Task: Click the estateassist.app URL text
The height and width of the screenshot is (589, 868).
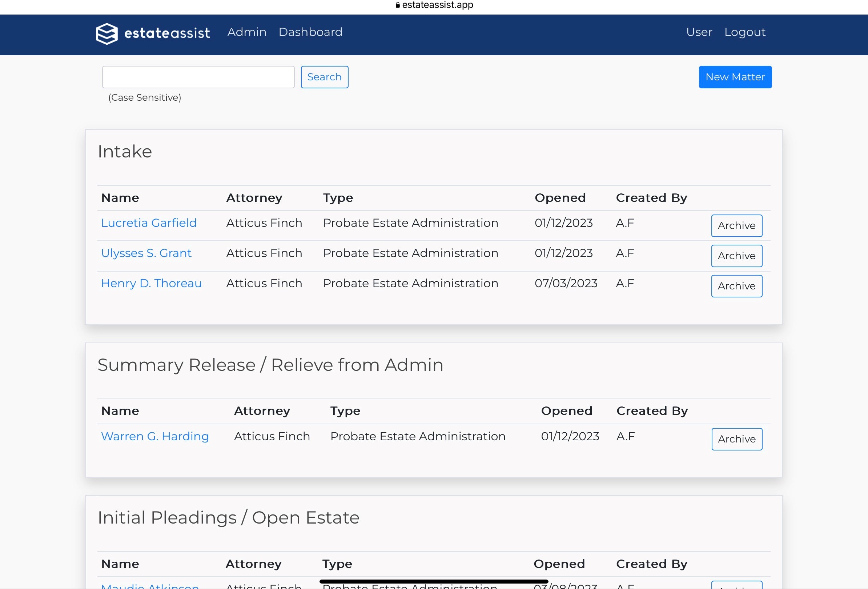Action: (437, 5)
